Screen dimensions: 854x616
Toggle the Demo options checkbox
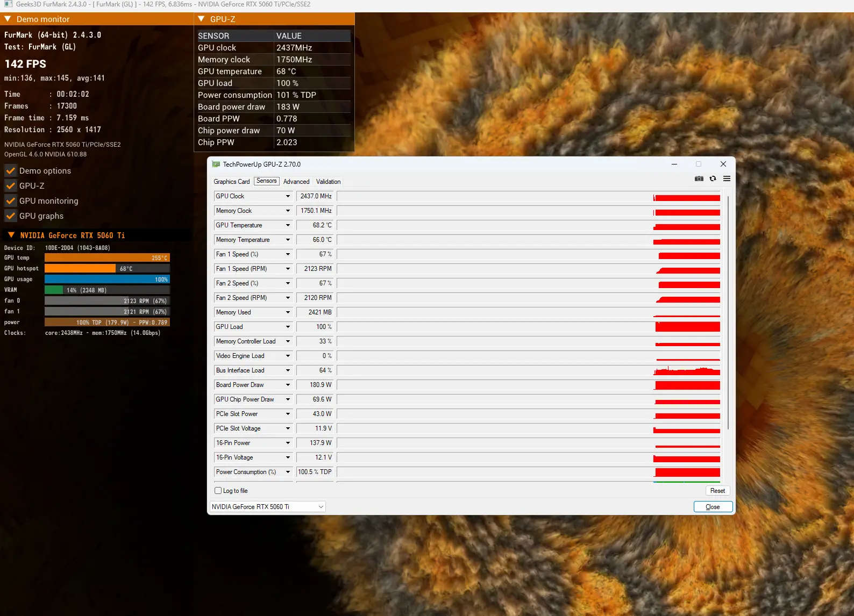pos(10,171)
